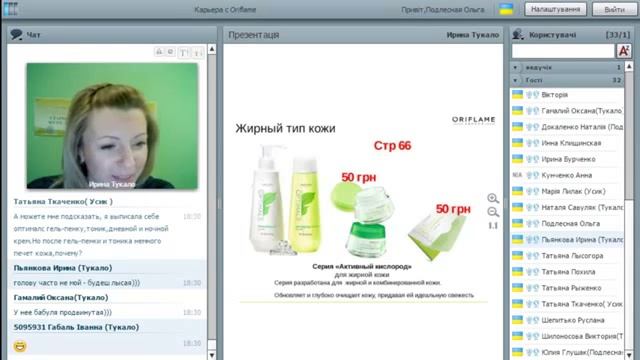The width and height of the screenshot is (640, 360).
Task: Click chat sender name Гамалий Оксана(Тукало)
Action: (x=61, y=298)
